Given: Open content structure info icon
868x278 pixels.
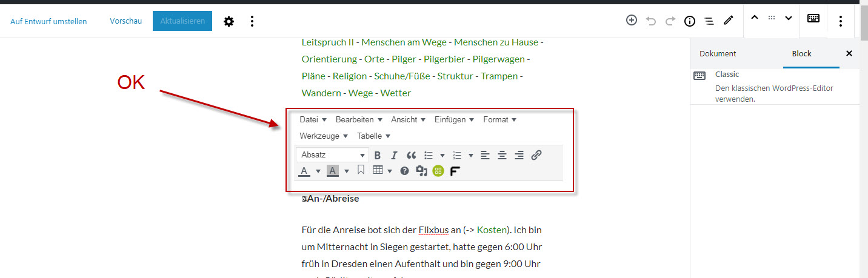Looking at the screenshot, I should 689,21.
